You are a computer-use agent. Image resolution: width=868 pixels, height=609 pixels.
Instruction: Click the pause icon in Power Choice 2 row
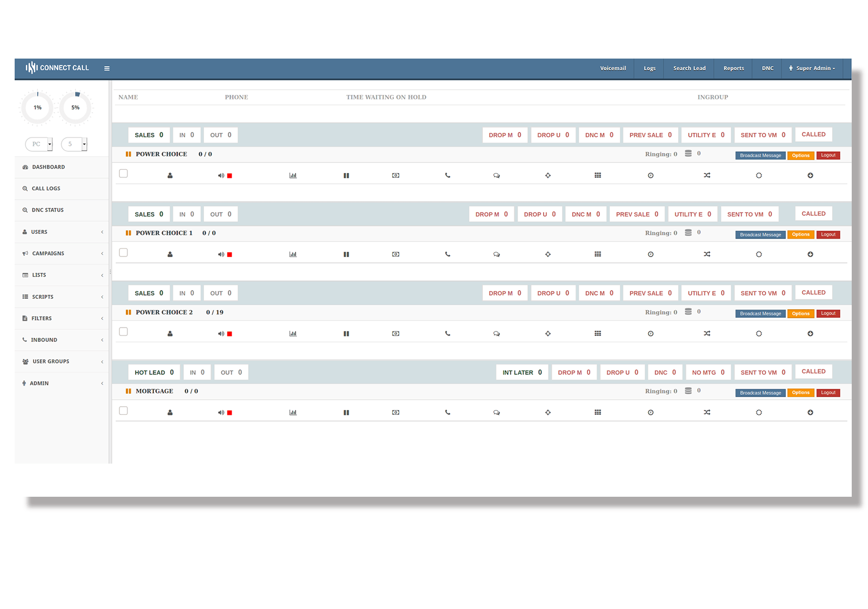346,334
